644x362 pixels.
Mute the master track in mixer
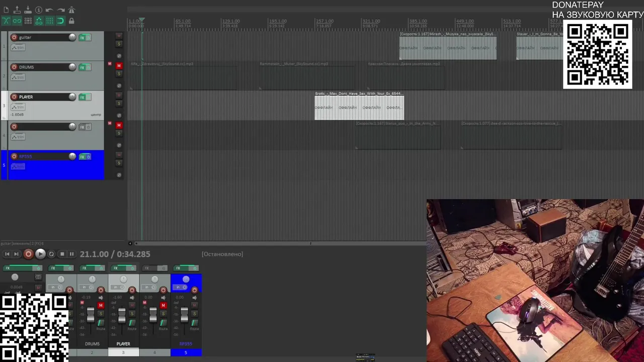pyautogui.click(x=38, y=288)
